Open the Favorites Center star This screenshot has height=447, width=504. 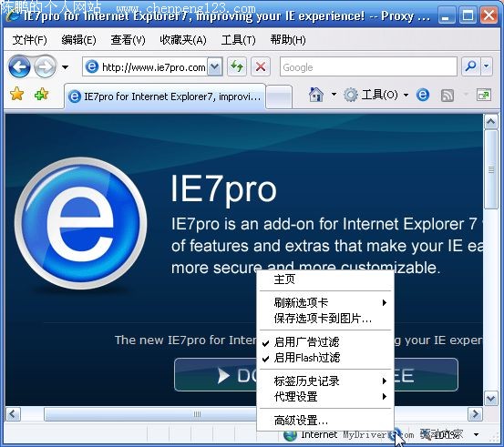coord(16,95)
